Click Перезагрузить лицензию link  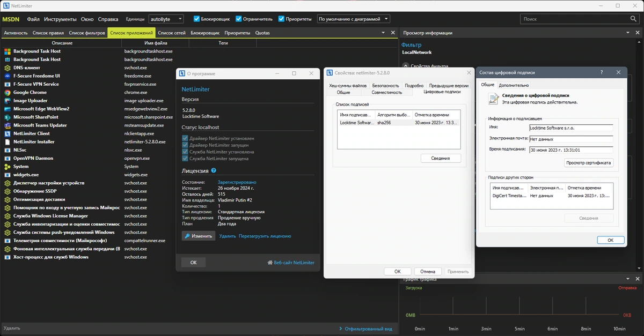tap(265, 236)
